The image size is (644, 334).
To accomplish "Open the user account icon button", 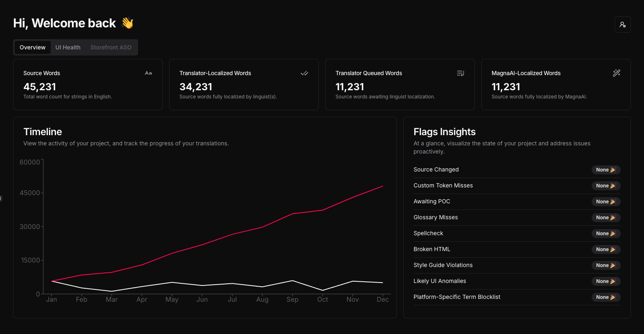I will pos(622,24).
